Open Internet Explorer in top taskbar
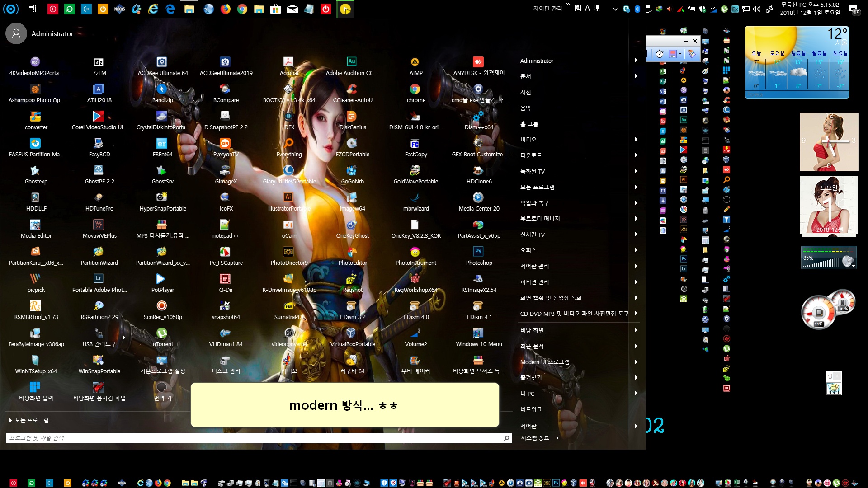The width and height of the screenshot is (868, 488). [x=153, y=9]
